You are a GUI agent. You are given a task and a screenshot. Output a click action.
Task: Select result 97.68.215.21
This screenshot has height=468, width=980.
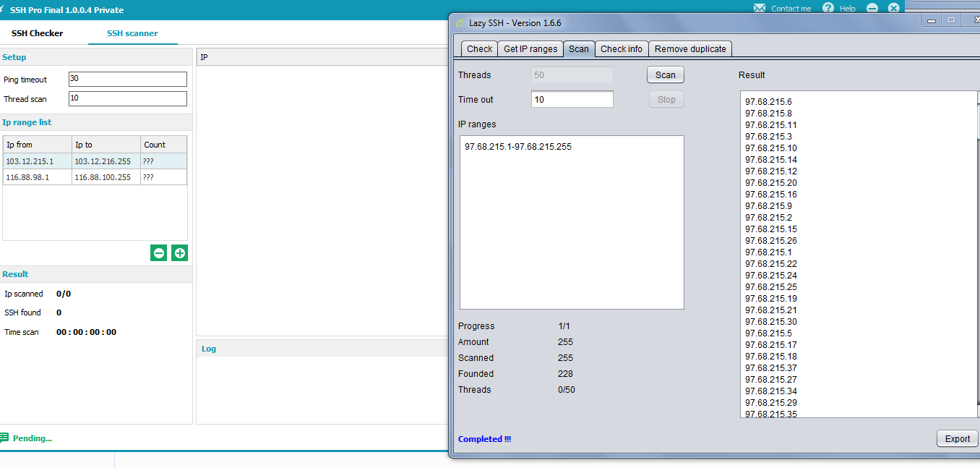(771, 310)
